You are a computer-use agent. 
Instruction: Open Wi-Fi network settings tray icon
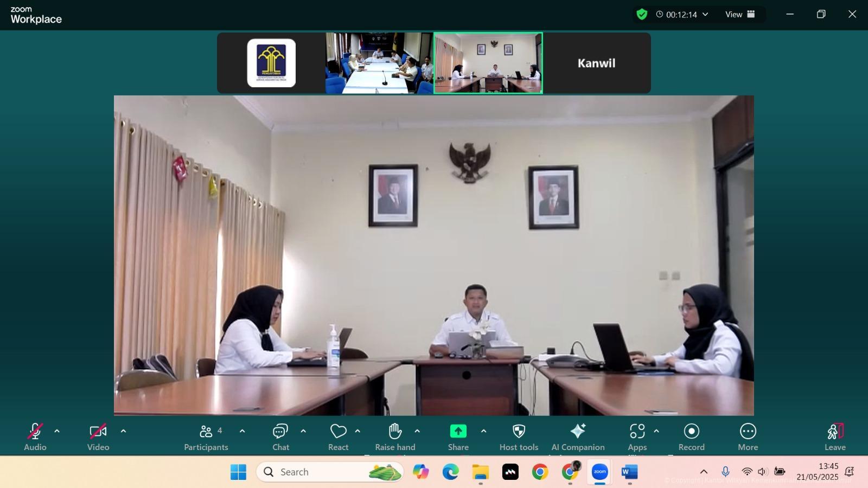[747, 472]
